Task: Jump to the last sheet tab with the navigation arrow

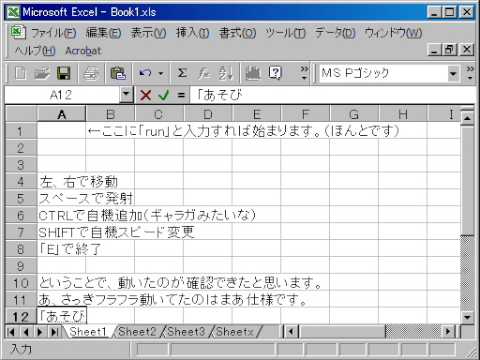Action: point(55,332)
